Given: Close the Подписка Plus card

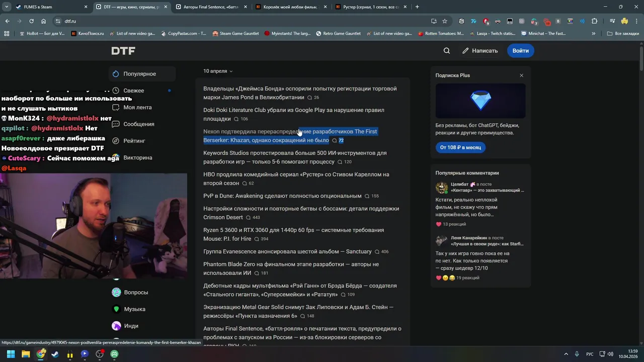Looking at the screenshot, I should point(521,75).
